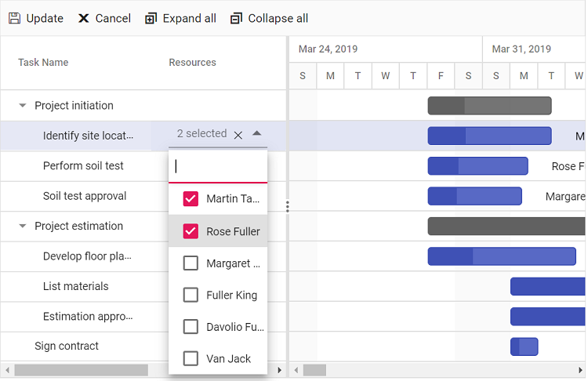Click grid scrollbar right arrow
Screen dimensions: 588x381
279,370
